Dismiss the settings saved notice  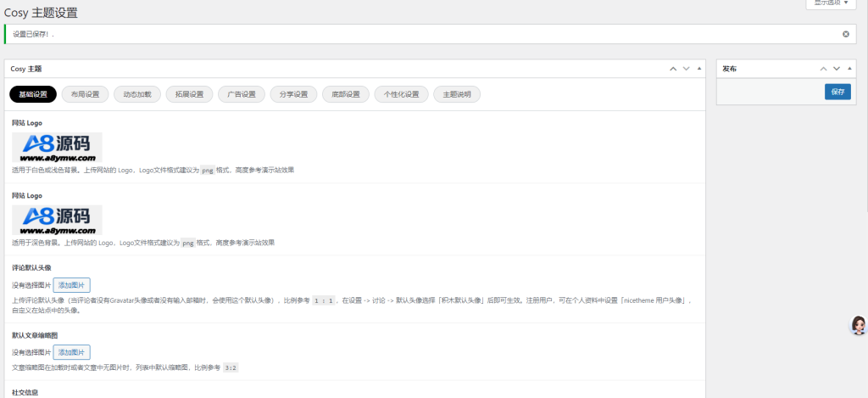click(x=845, y=34)
